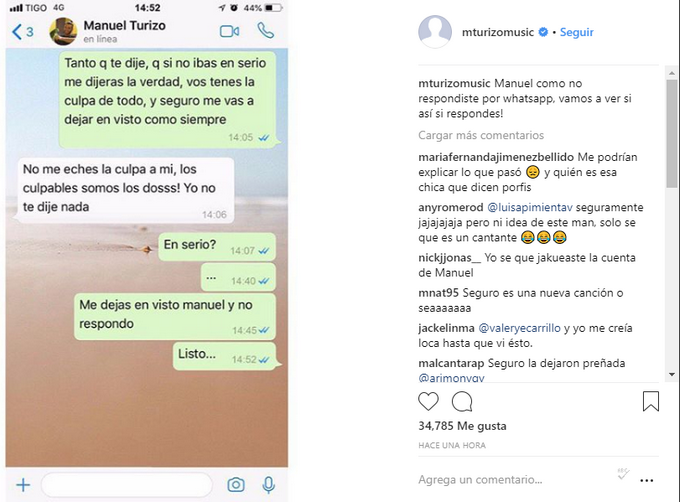Tap the plus attachment icon

coord(23,485)
